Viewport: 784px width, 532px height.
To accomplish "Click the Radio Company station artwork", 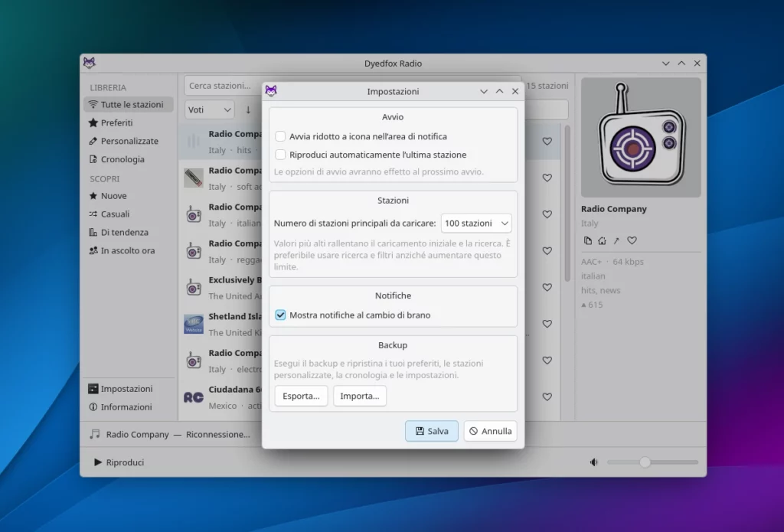I will click(x=641, y=137).
